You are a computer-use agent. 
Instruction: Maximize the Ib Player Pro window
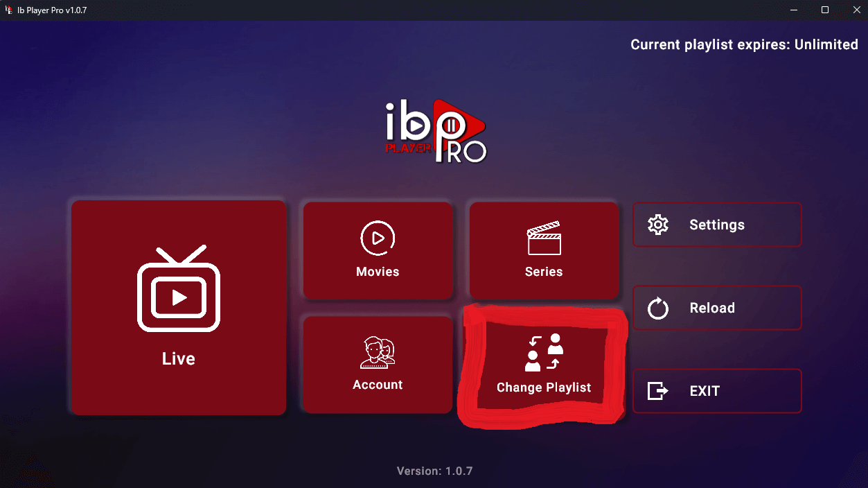point(824,10)
